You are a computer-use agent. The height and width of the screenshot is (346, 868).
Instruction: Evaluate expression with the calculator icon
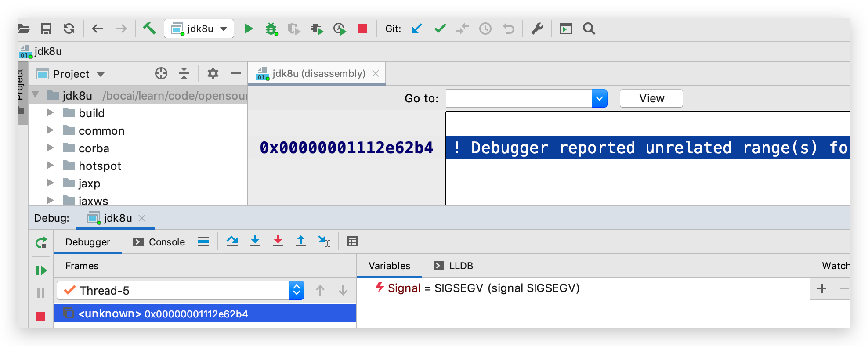[353, 241]
